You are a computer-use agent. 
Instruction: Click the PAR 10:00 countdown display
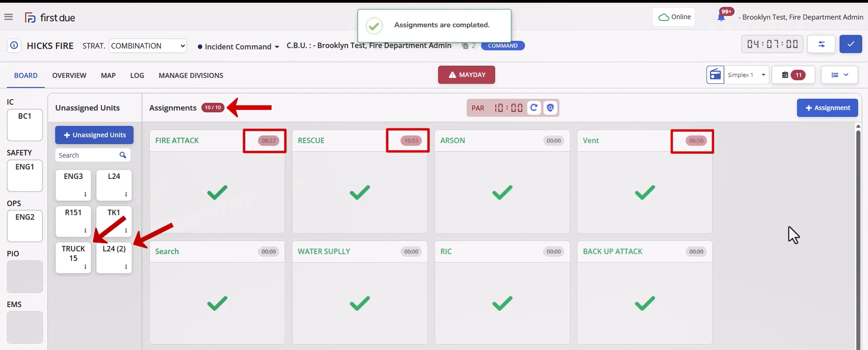(508, 108)
